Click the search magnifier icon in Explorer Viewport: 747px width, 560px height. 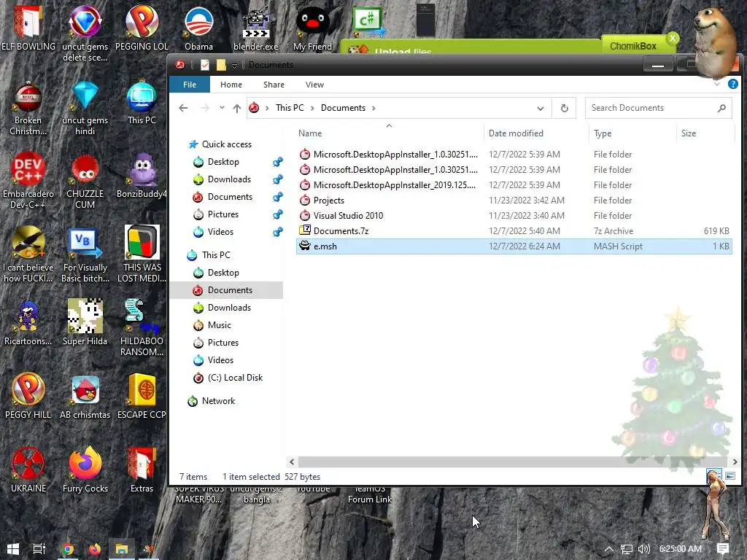tap(721, 108)
